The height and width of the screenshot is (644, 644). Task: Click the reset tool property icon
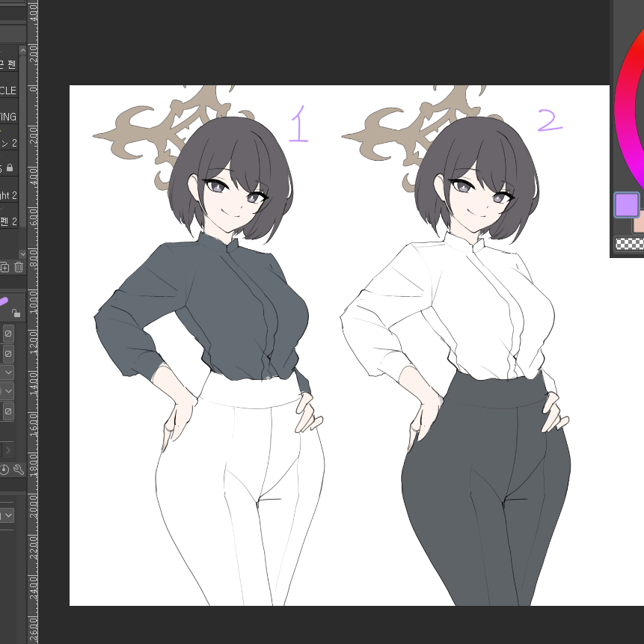click(x=4, y=470)
